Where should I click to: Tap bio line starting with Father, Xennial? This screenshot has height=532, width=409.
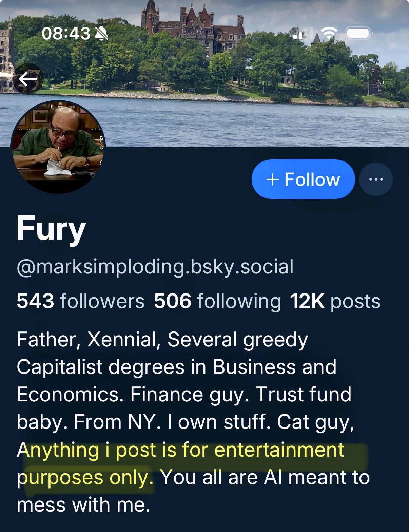tap(162, 339)
